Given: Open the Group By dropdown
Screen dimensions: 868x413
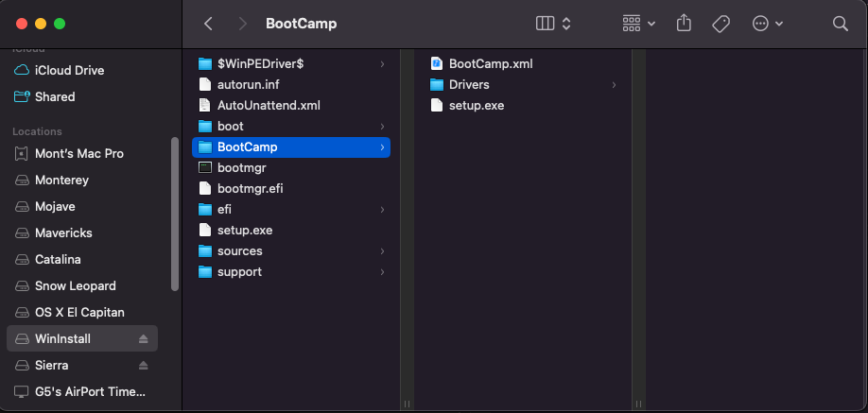Looking at the screenshot, I should click(x=639, y=24).
